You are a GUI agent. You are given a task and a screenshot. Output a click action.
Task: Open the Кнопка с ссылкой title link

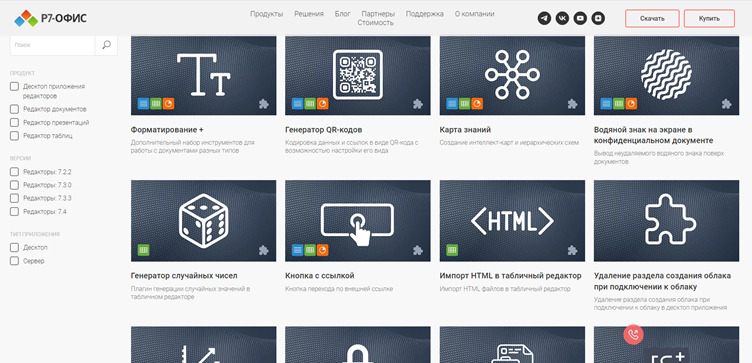pyautogui.click(x=320, y=276)
